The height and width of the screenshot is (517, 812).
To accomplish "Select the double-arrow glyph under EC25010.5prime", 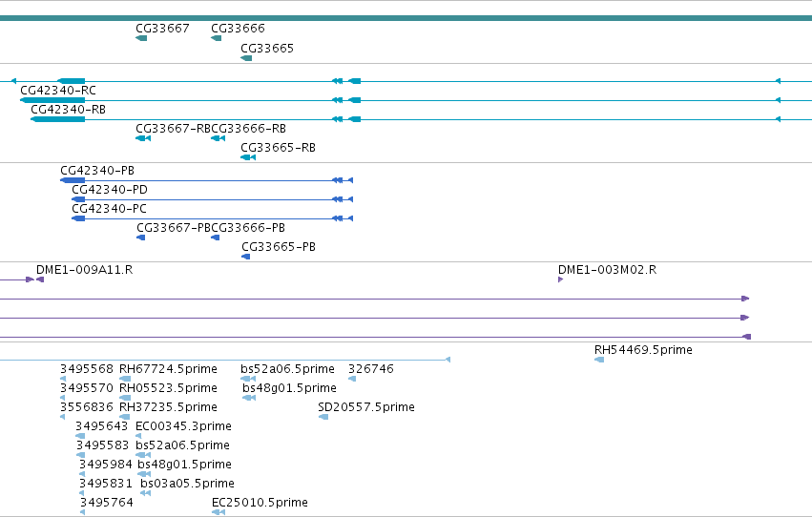I will coord(219,512).
